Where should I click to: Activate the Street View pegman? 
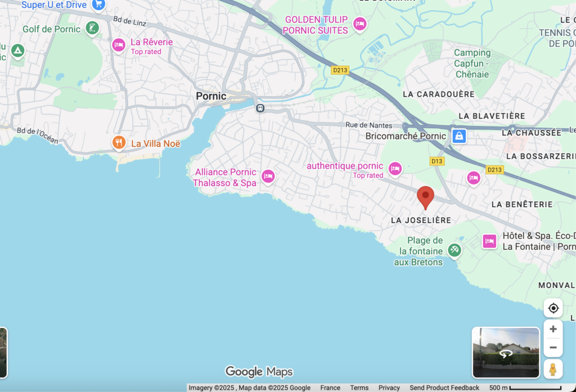553,369
